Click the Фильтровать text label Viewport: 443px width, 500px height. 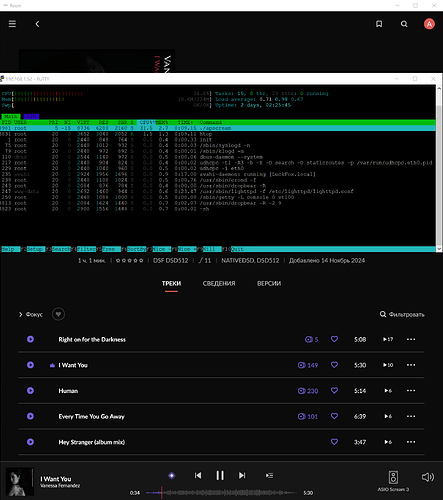tap(407, 314)
